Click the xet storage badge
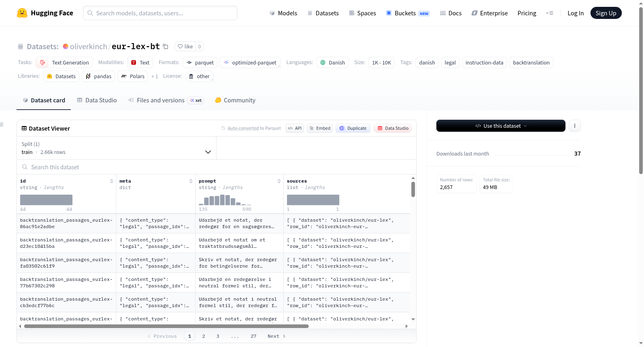 click(196, 100)
